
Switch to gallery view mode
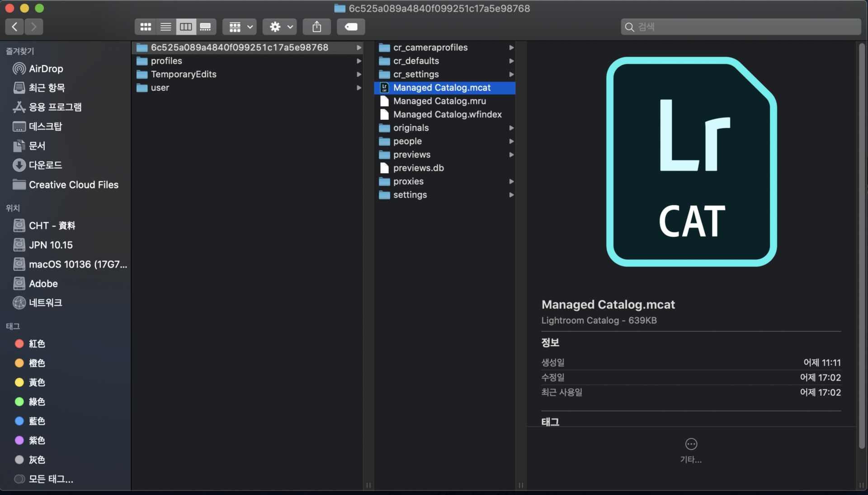click(x=205, y=27)
